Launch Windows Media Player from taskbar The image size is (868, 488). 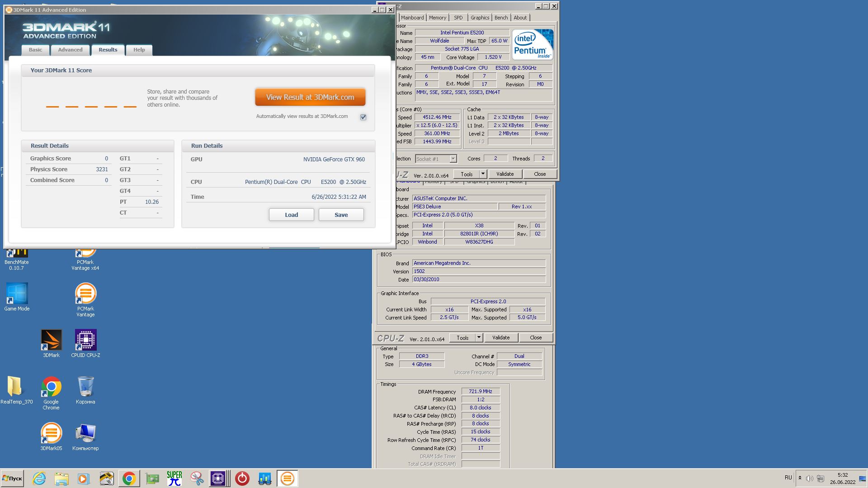click(x=84, y=479)
